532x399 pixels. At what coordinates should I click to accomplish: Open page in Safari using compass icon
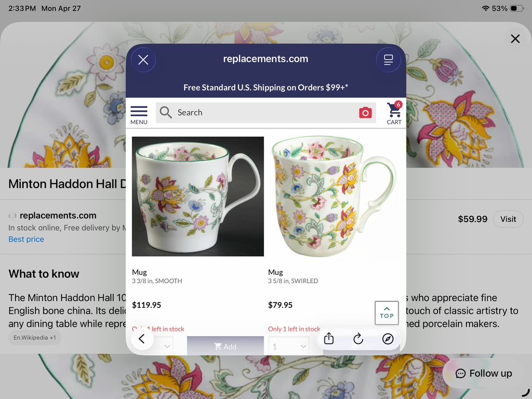(387, 339)
